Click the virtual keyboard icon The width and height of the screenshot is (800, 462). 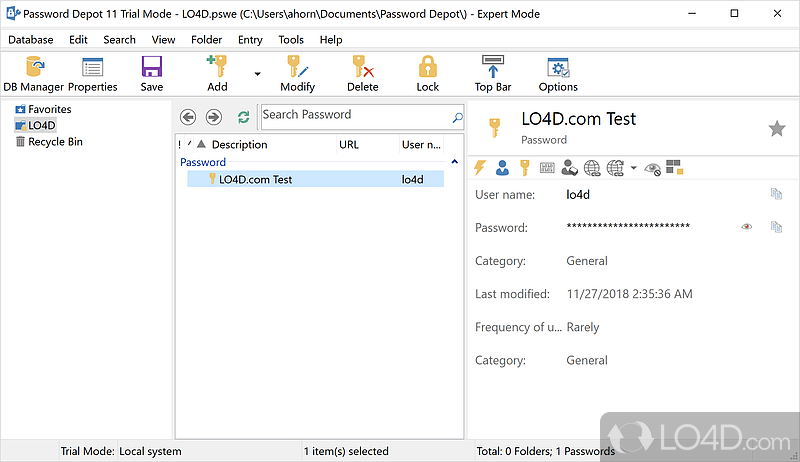pos(547,168)
